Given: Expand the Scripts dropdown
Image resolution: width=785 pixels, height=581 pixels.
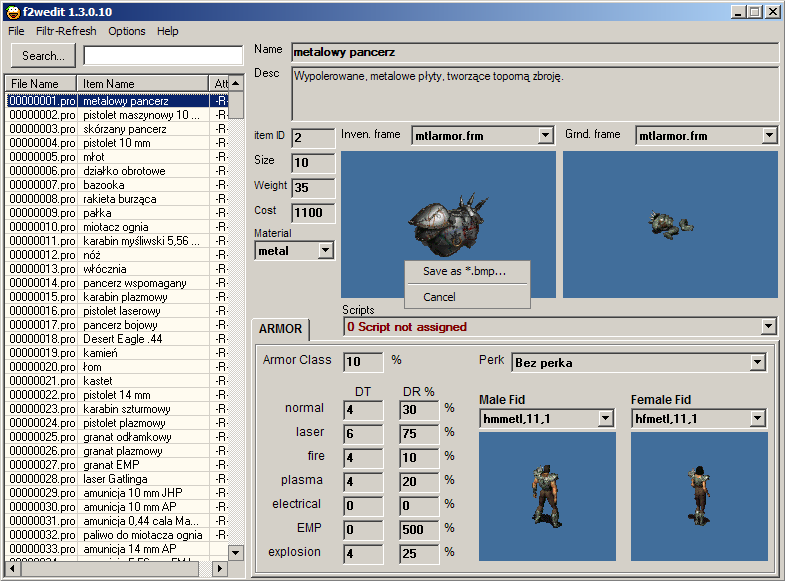Looking at the screenshot, I should 768,326.
